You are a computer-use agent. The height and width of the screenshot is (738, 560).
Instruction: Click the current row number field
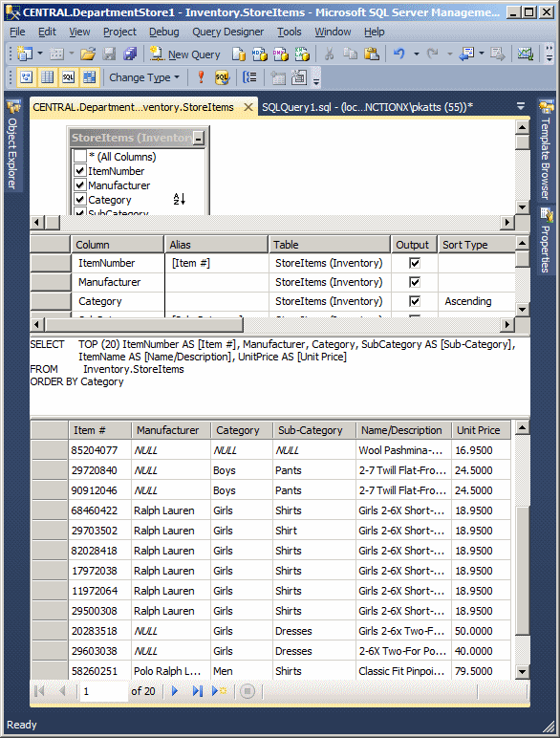(103, 691)
